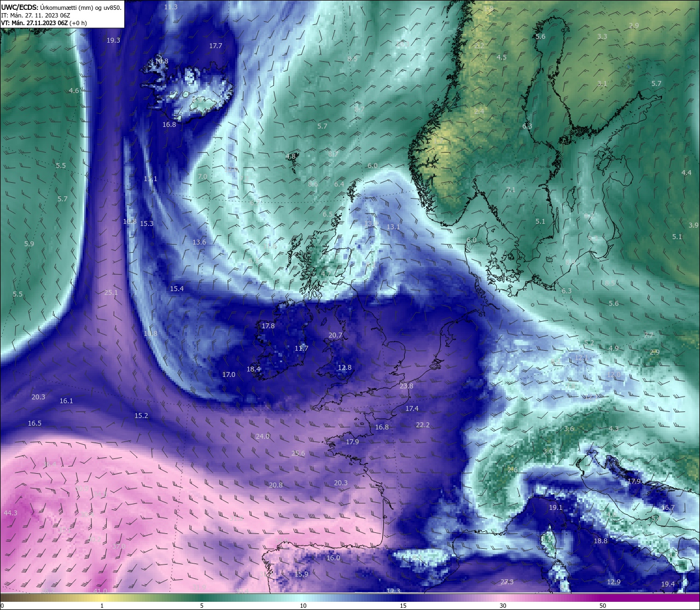Select the 19.3 value label north-west of Iceland
Screen dimensions: 700x610
click(113, 40)
